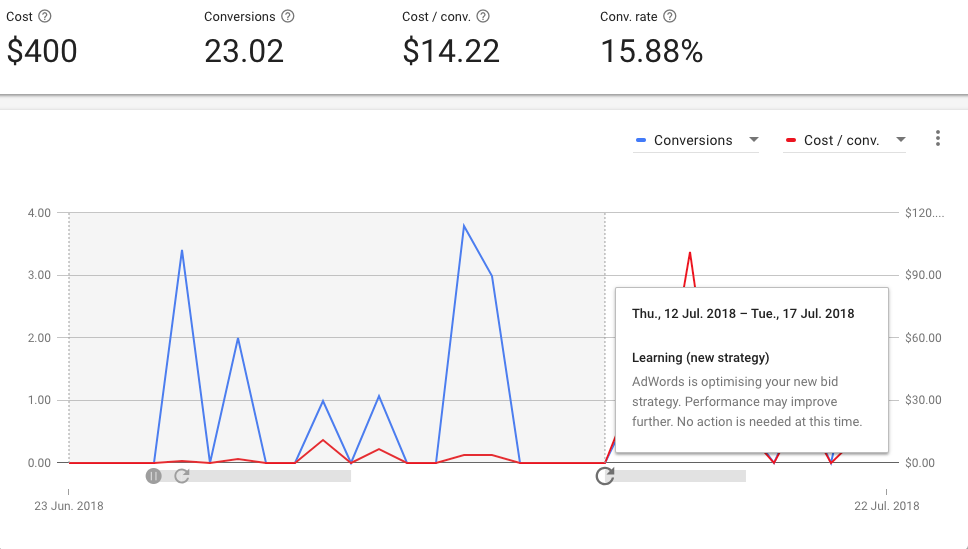
Task: Click the 23 Jun. 2018 start date label
Action: [69, 506]
